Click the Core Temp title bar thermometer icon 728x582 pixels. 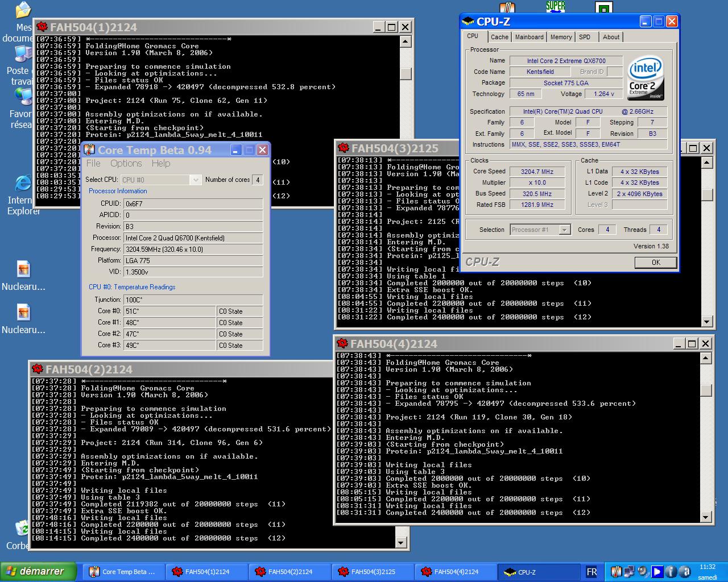89,150
